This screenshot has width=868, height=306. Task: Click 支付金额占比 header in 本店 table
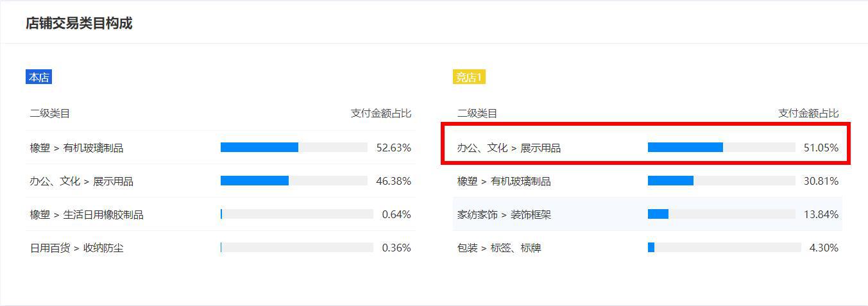pyautogui.click(x=381, y=114)
